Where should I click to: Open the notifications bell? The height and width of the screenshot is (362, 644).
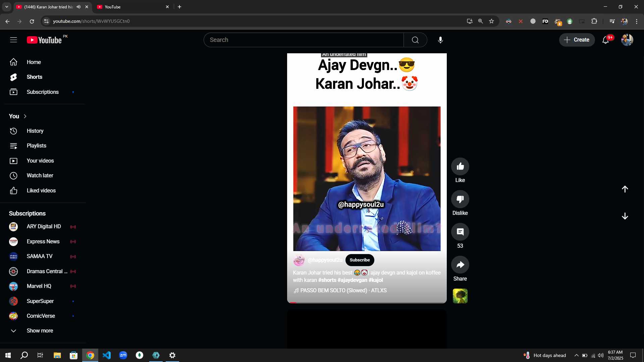605,40
